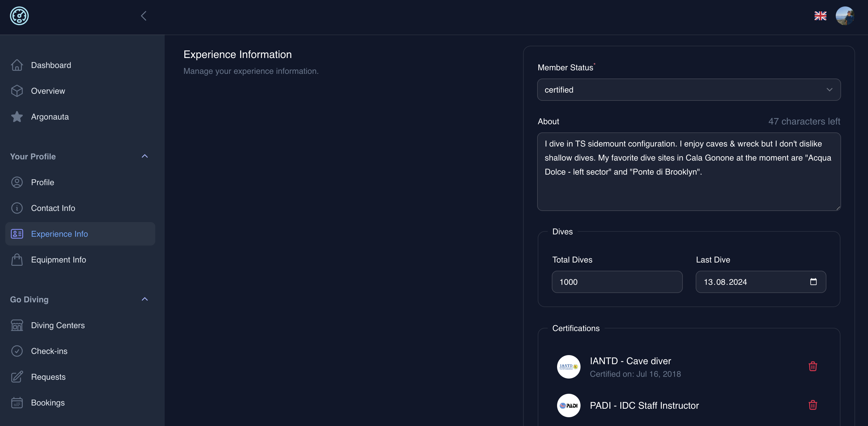The width and height of the screenshot is (868, 426).
Task: Delete the PADI IDC Staff Instructor certification
Action: [812, 405]
